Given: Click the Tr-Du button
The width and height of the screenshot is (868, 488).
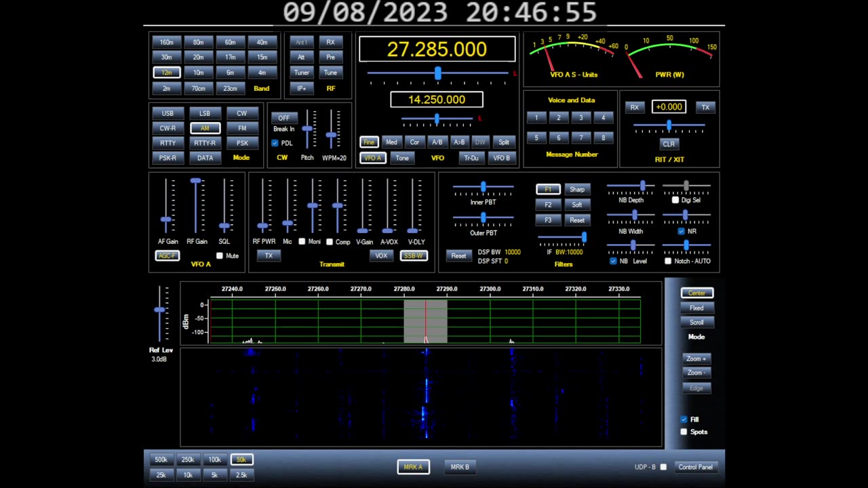Looking at the screenshot, I should pos(471,158).
